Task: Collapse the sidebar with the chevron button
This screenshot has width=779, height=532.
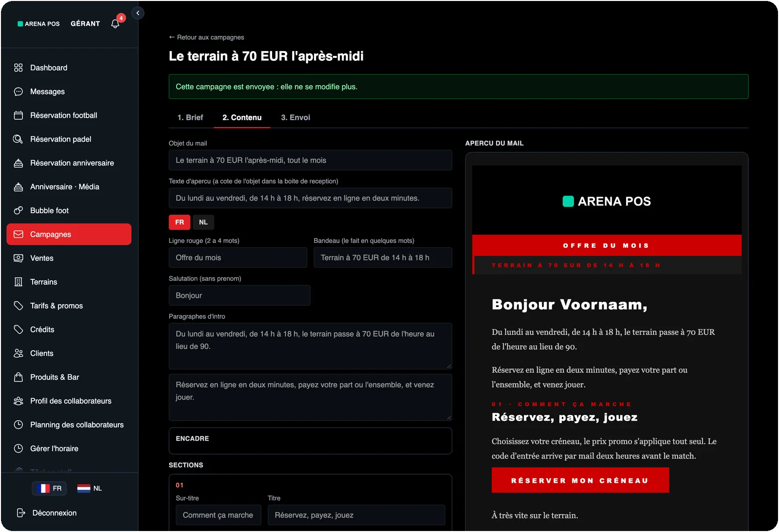Action: click(x=138, y=13)
